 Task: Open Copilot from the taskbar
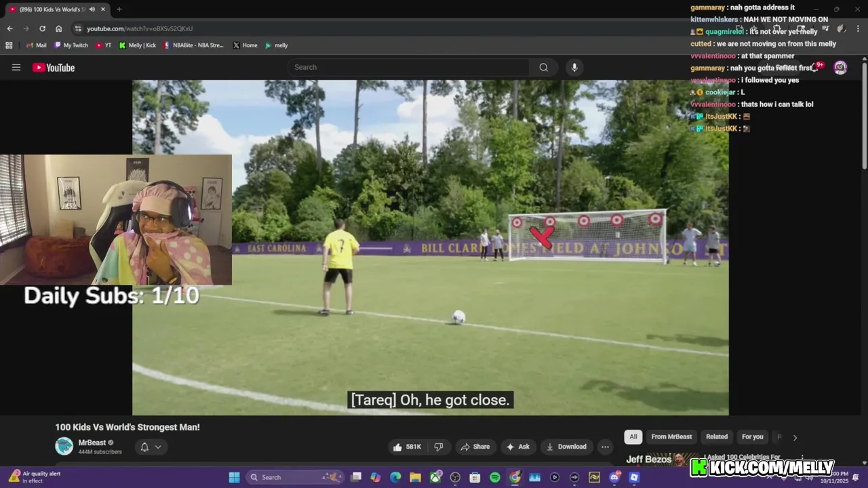click(x=375, y=477)
